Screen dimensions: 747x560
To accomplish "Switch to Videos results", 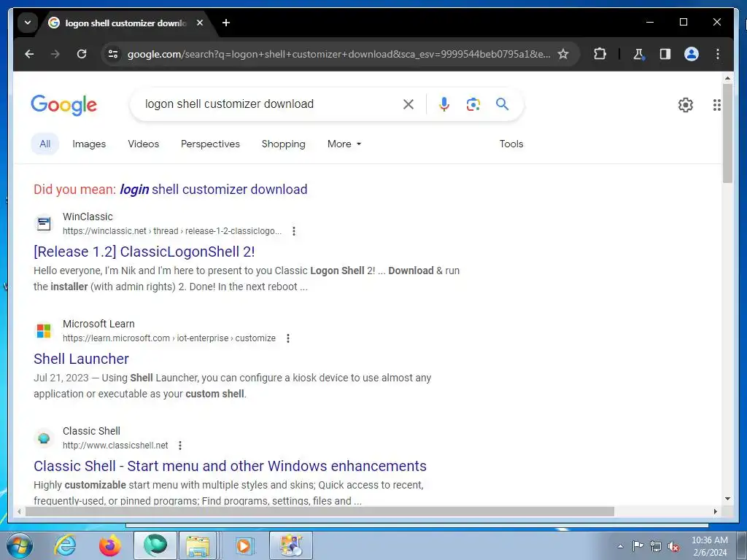I will click(x=144, y=144).
